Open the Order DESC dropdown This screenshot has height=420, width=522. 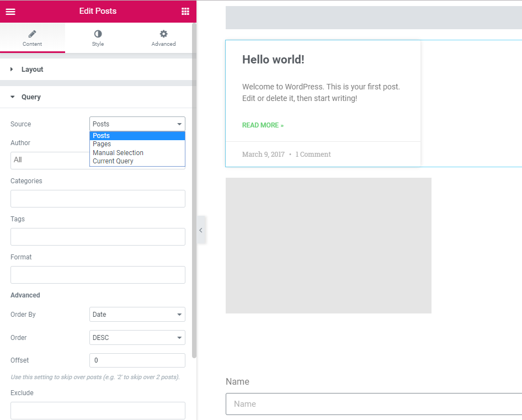click(137, 338)
